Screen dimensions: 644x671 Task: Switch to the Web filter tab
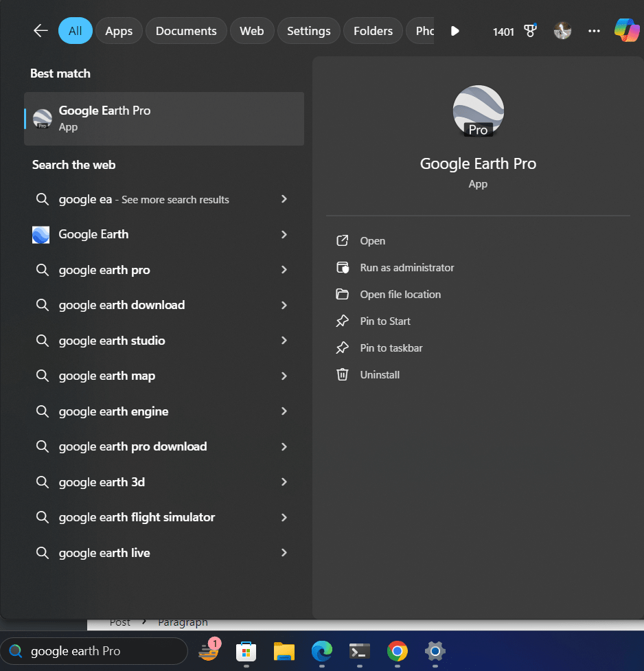coord(252,31)
